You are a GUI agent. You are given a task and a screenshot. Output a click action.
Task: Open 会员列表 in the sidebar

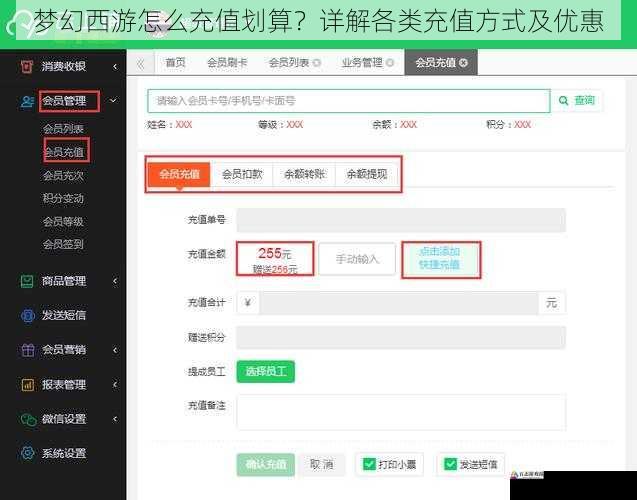click(x=63, y=129)
